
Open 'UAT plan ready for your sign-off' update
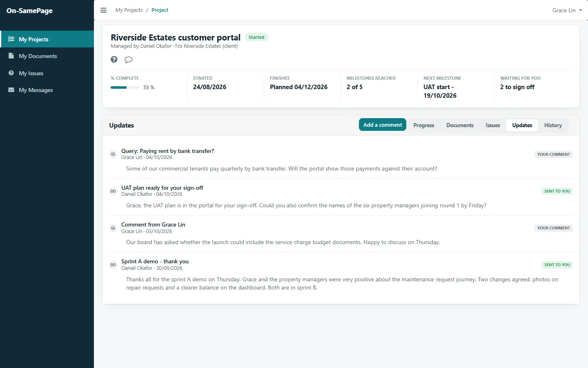pyautogui.click(x=162, y=188)
